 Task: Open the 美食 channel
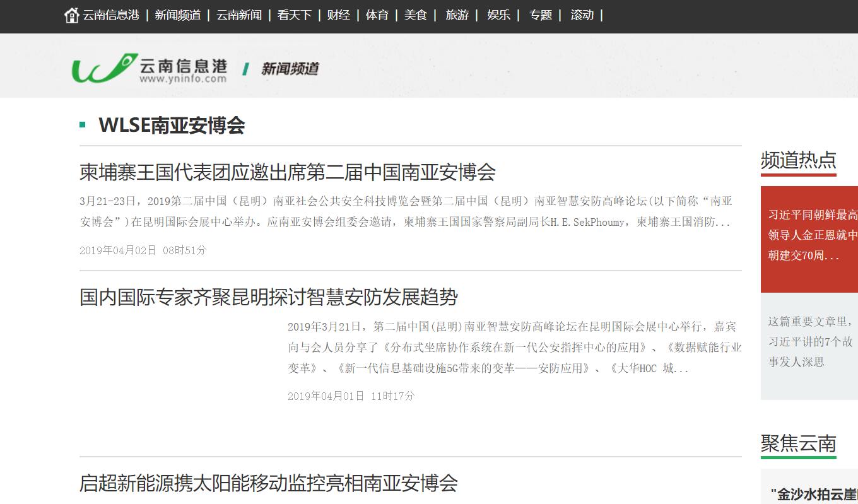coord(415,15)
